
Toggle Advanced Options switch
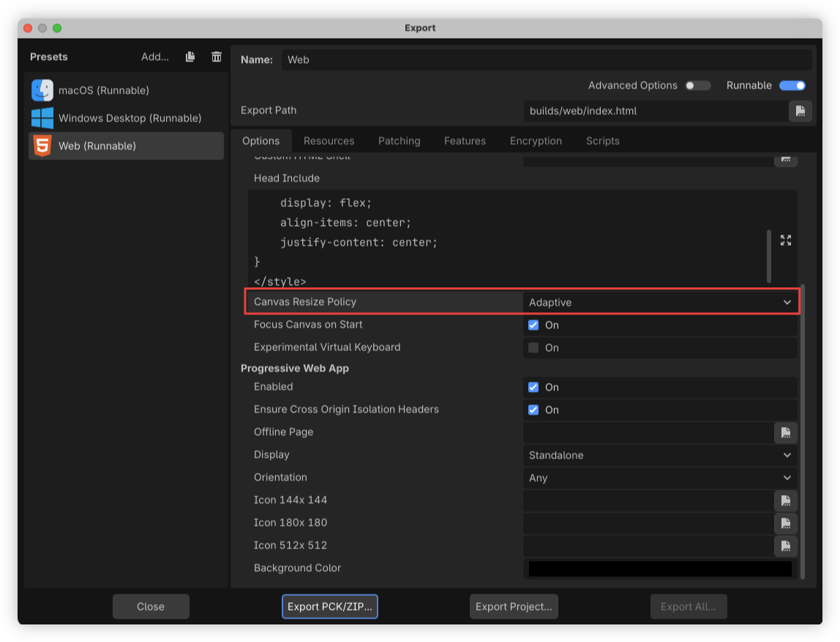pyautogui.click(x=698, y=86)
